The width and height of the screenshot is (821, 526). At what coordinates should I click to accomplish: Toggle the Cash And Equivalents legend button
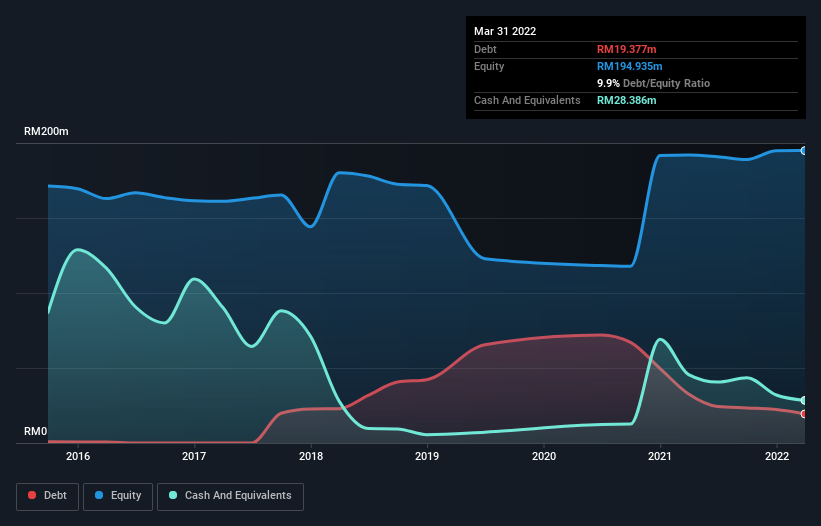tap(230, 496)
